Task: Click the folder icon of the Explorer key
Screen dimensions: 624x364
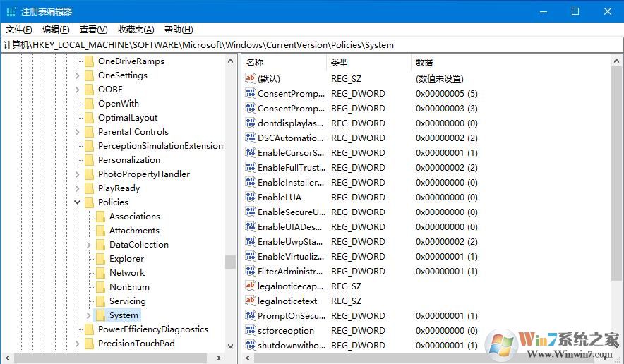Action: click(101, 259)
